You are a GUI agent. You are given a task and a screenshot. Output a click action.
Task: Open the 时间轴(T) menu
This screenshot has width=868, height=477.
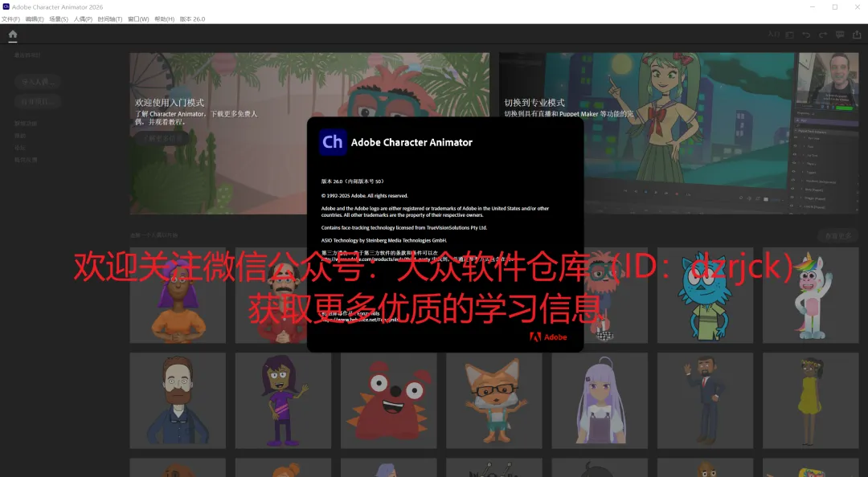pyautogui.click(x=109, y=18)
